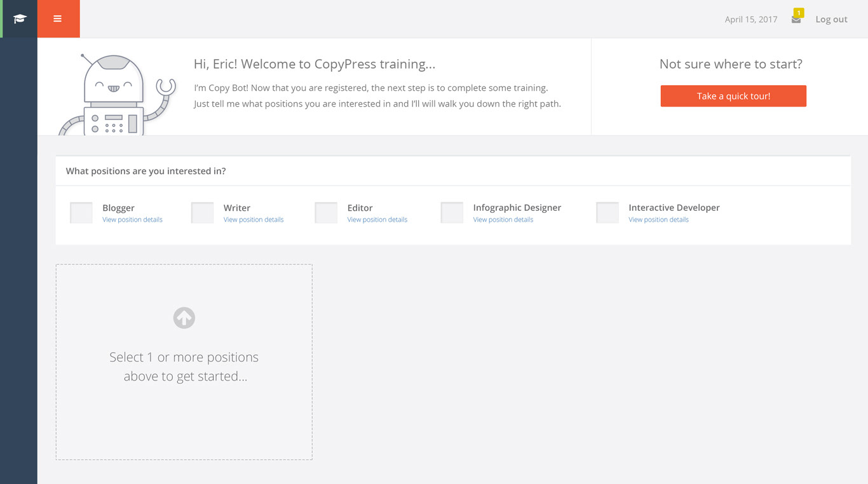Image resolution: width=868 pixels, height=484 pixels.
Task: Click 'What positions are you interested in?' heading
Action: (x=146, y=171)
